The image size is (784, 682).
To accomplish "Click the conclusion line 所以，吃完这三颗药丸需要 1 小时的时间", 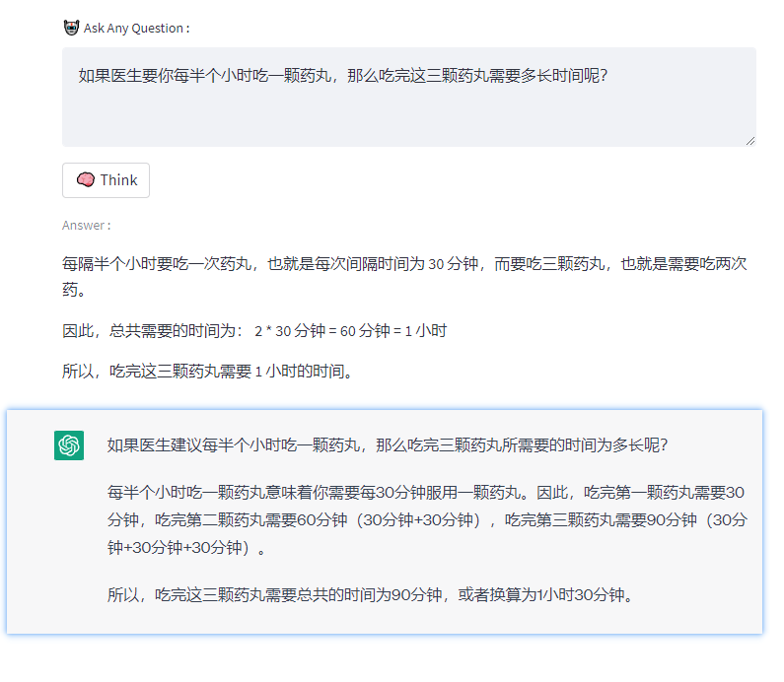I will pyautogui.click(x=207, y=372).
